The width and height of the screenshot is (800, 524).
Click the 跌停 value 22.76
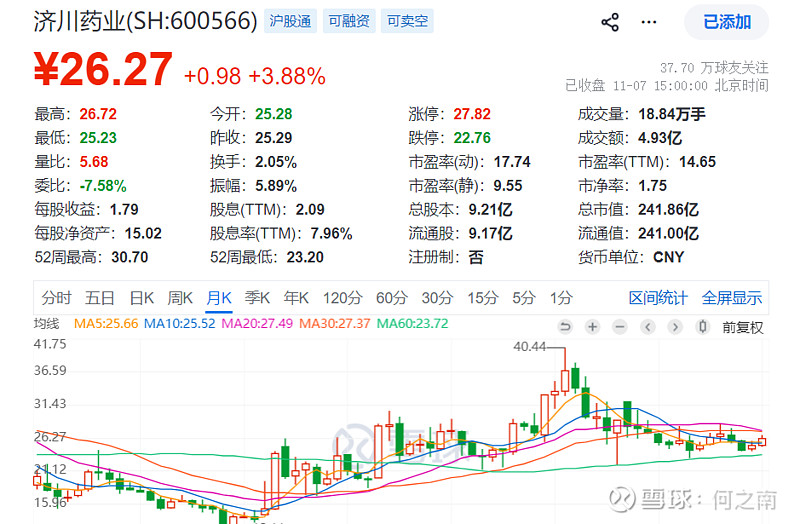click(472, 138)
